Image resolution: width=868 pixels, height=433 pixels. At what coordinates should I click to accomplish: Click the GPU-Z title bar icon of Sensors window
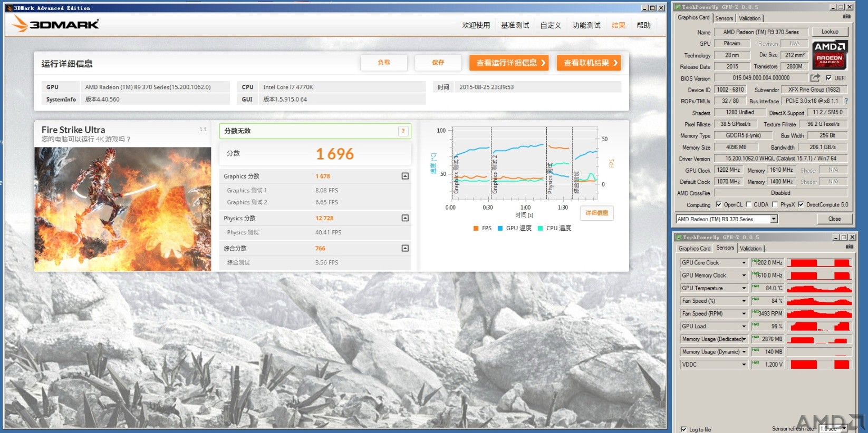point(679,237)
